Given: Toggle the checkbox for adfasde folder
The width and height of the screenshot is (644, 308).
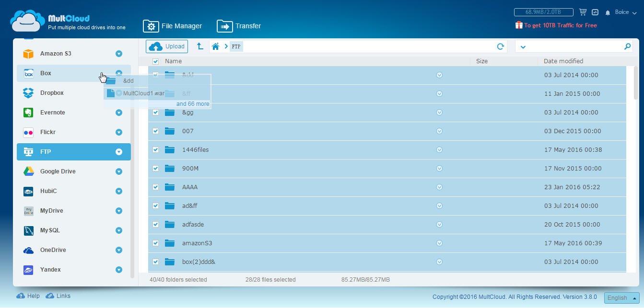Looking at the screenshot, I should (x=155, y=225).
